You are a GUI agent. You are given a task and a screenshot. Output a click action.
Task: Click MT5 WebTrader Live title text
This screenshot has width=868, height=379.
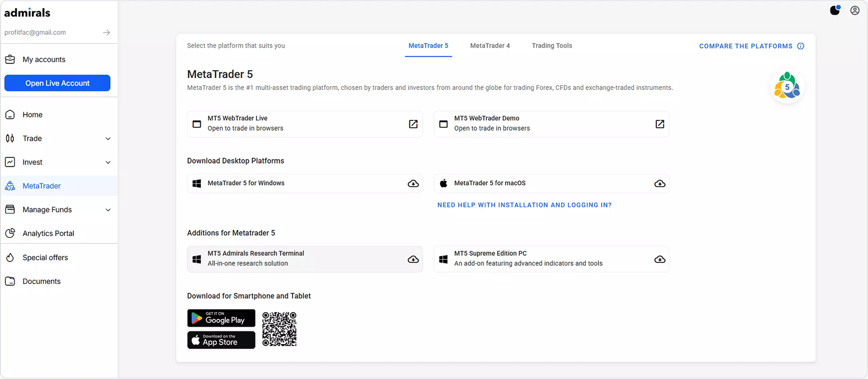pos(237,118)
